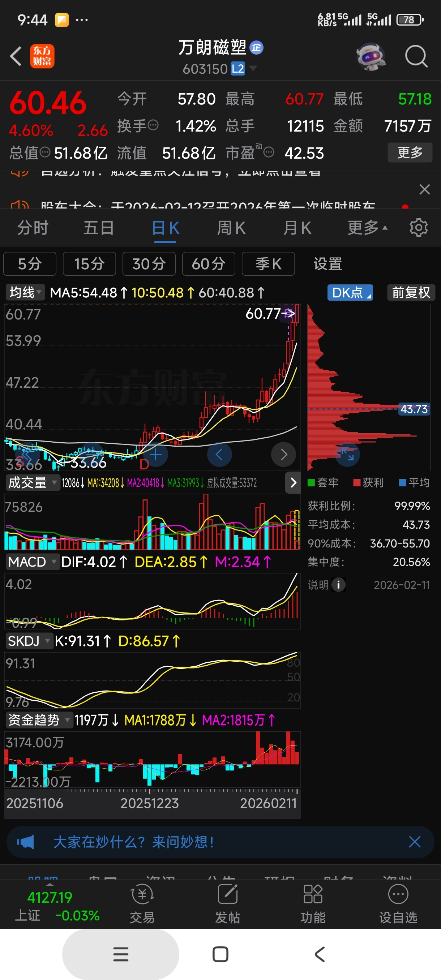The height and width of the screenshot is (980, 441).
Task: Tap the 股东大会 announcement text
Action: click(208, 206)
